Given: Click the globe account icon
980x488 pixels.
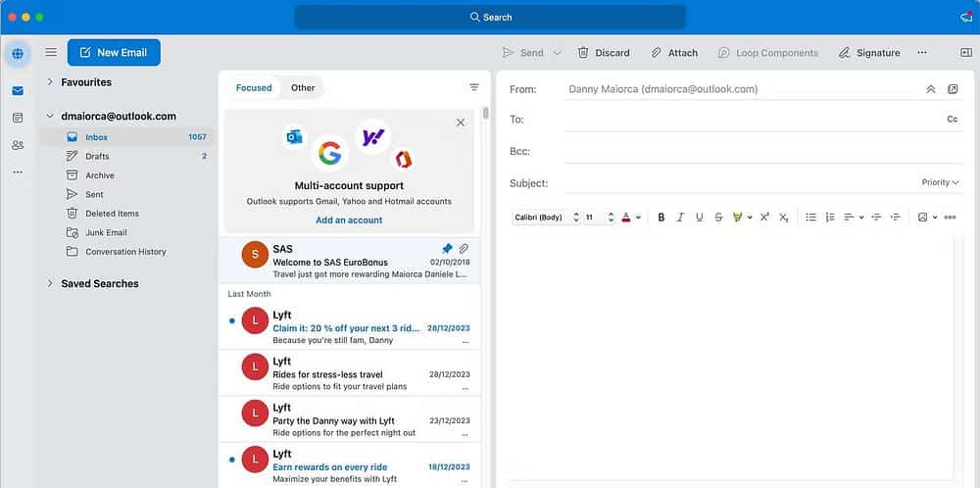Looking at the screenshot, I should [x=18, y=54].
